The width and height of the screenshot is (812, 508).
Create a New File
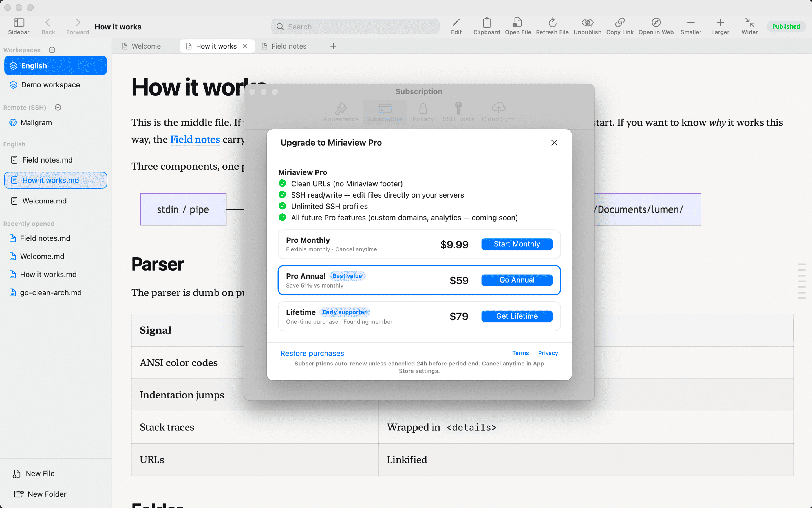[34, 473]
